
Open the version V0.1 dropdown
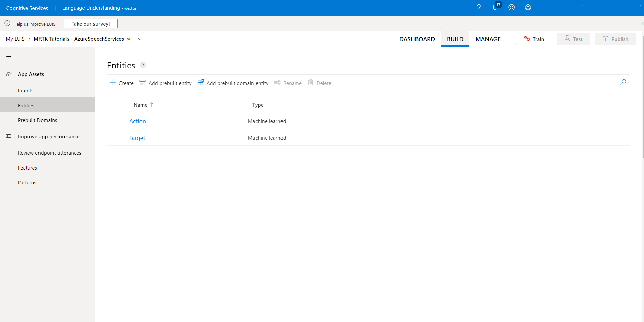(141, 39)
